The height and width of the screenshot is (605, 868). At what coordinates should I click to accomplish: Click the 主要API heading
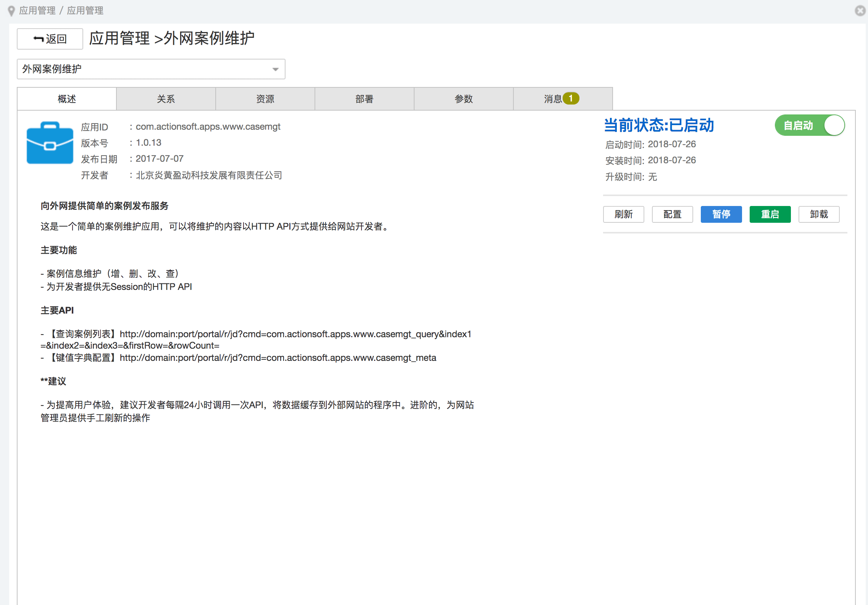pos(57,310)
